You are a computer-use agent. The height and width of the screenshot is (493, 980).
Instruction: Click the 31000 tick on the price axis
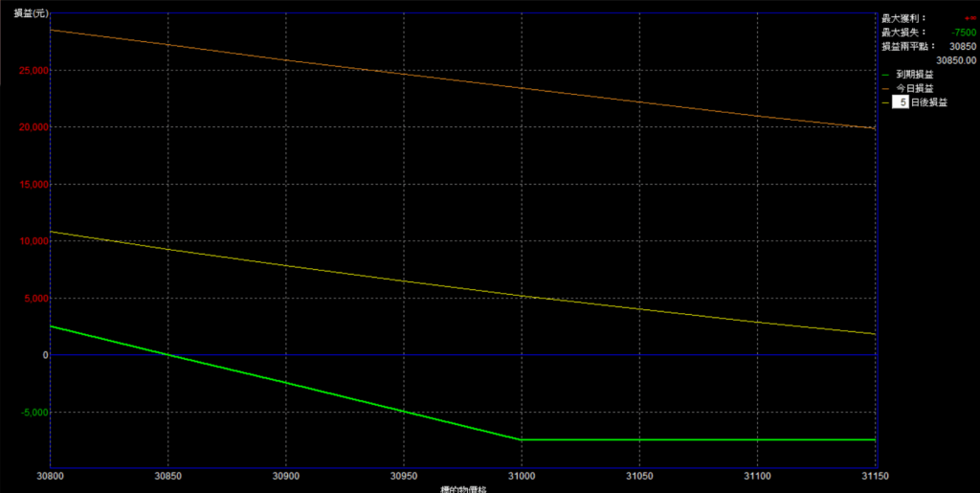pos(521,475)
